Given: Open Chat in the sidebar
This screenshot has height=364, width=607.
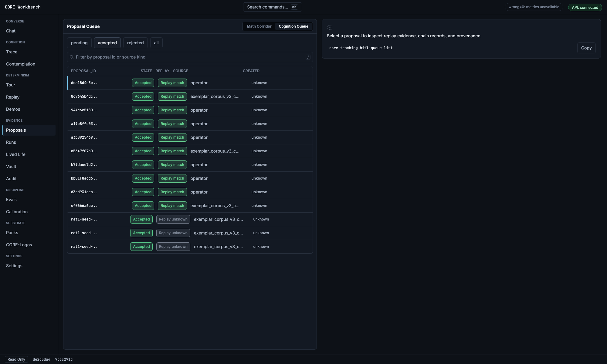Looking at the screenshot, I should [x=29, y=31].
